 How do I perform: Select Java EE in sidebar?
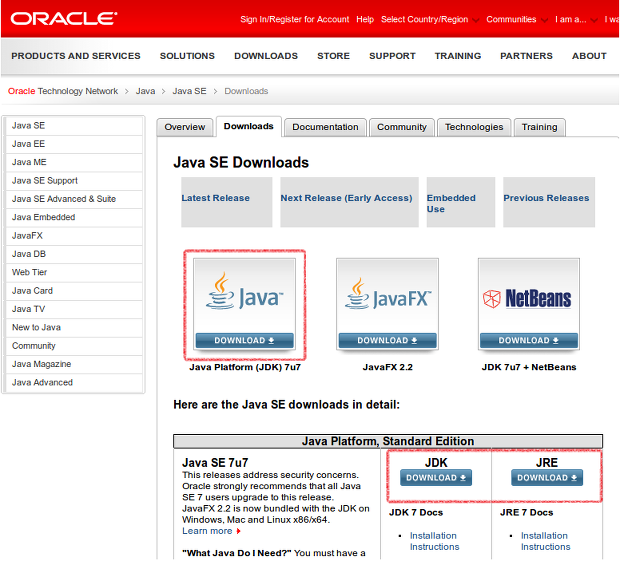(74, 144)
